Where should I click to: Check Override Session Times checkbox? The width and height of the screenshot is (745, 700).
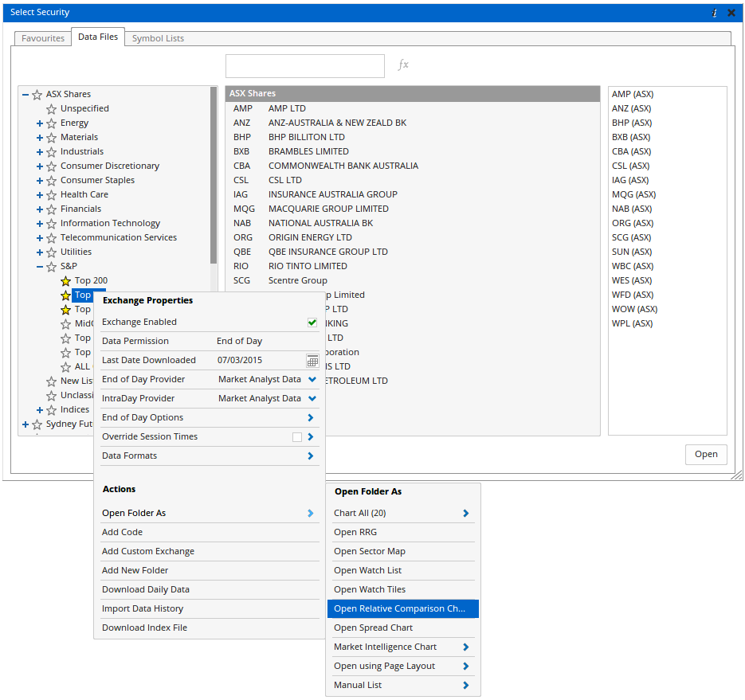[x=297, y=437]
